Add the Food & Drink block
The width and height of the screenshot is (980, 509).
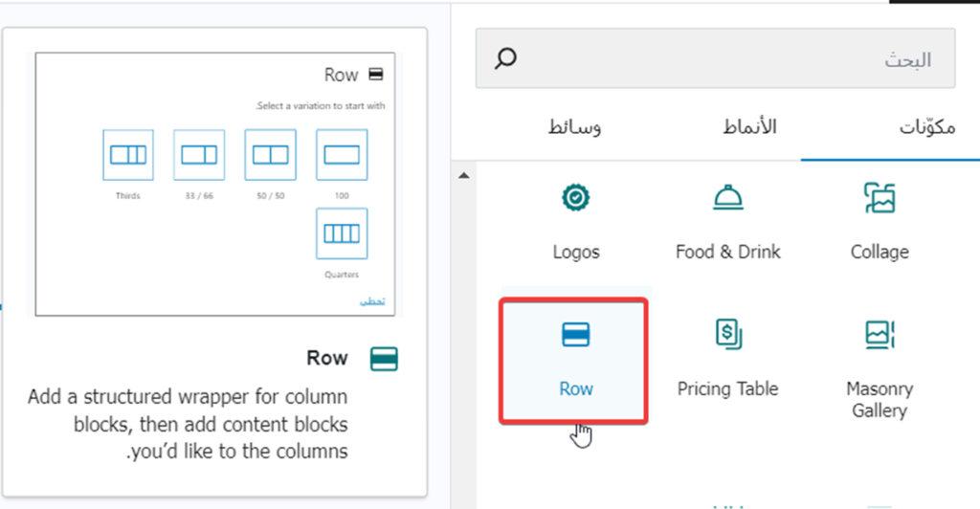point(727,221)
